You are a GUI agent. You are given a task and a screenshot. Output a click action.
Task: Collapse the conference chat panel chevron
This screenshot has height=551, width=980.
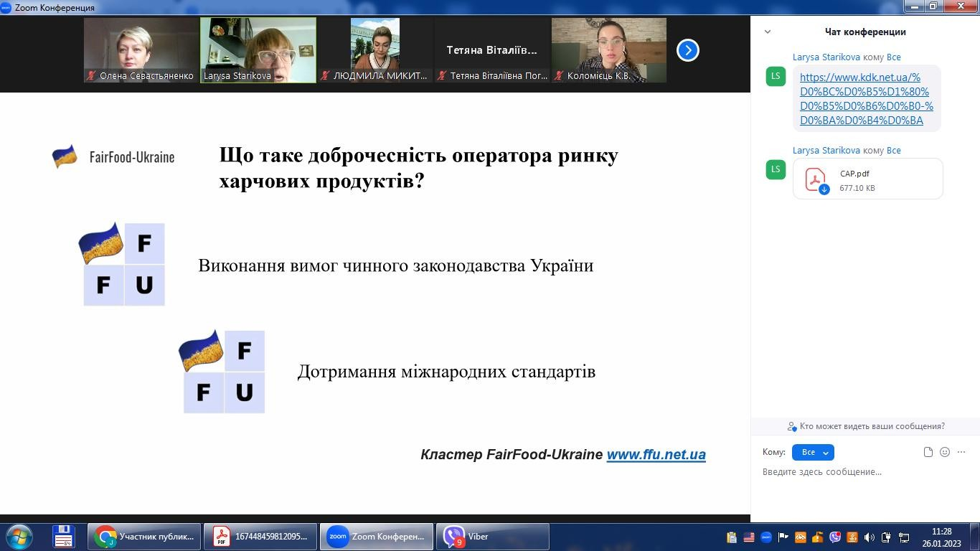click(768, 32)
